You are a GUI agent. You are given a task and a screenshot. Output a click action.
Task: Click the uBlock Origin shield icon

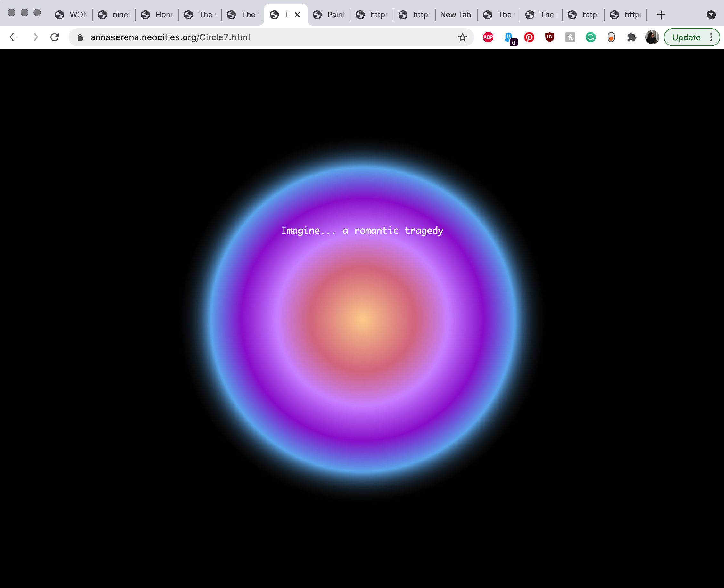click(549, 37)
